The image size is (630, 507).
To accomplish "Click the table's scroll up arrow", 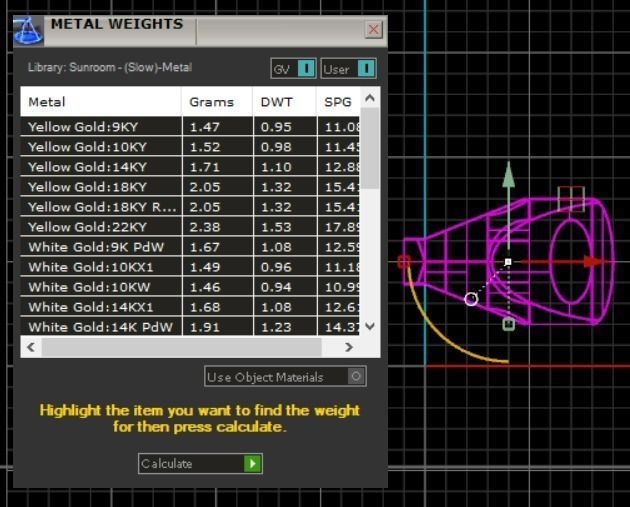I will [370, 98].
